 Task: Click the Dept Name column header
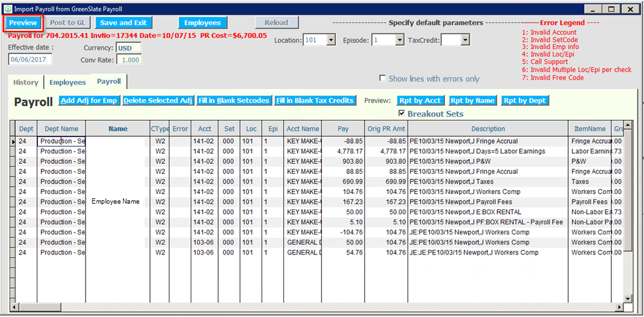pyautogui.click(x=61, y=129)
